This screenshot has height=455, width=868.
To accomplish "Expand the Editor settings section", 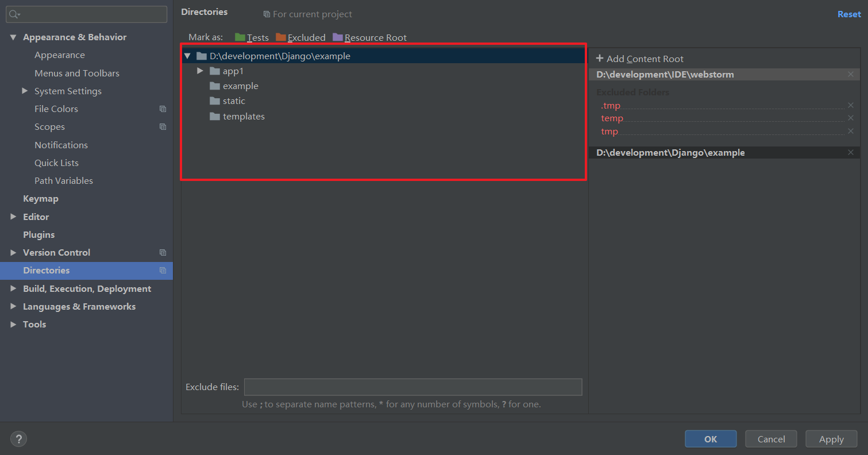I will pyautogui.click(x=13, y=217).
